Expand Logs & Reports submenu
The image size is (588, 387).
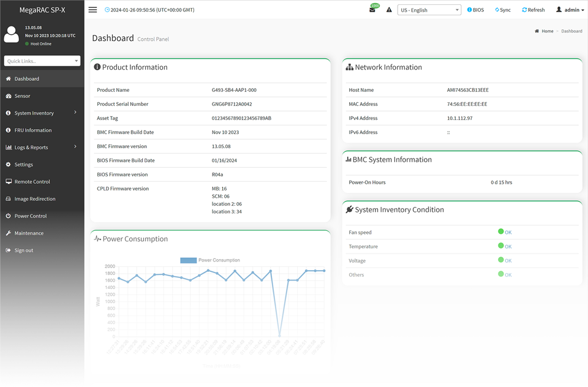coord(31,148)
